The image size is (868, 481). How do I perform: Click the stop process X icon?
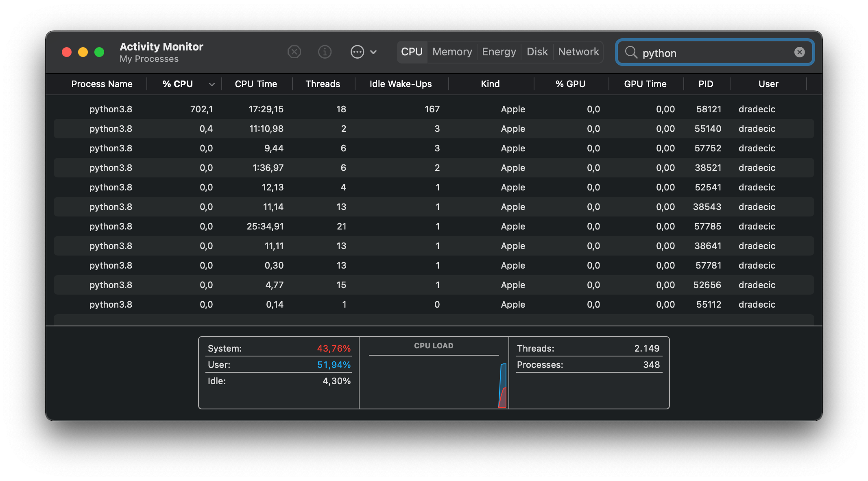294,52
